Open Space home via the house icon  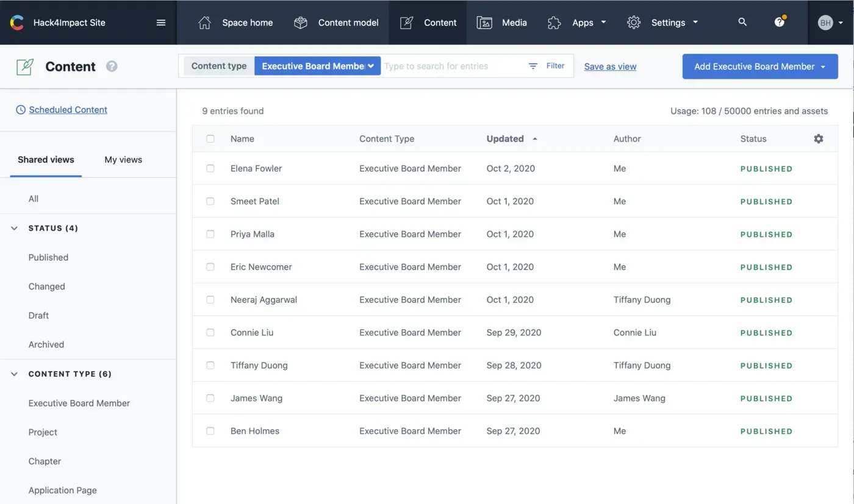[204, 23]
